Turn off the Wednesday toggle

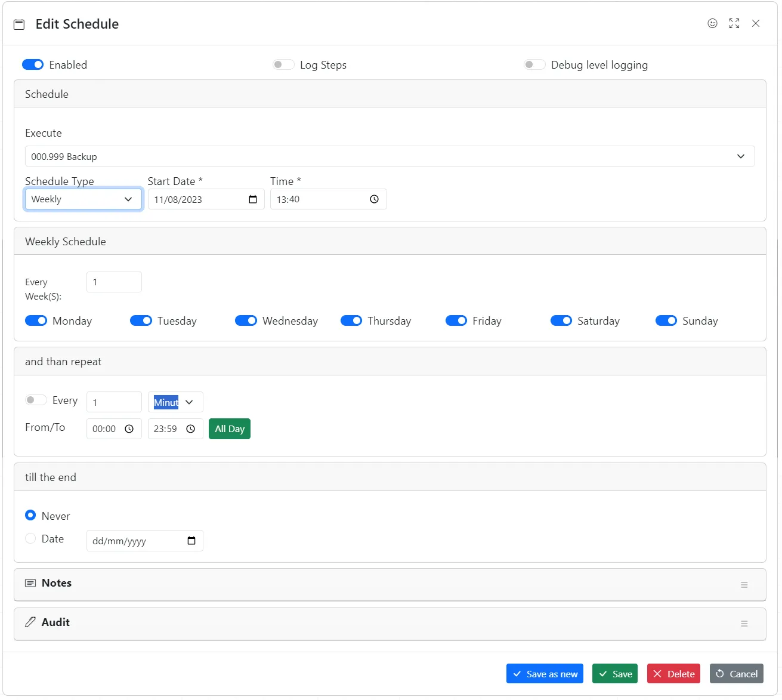pos(246,320)
